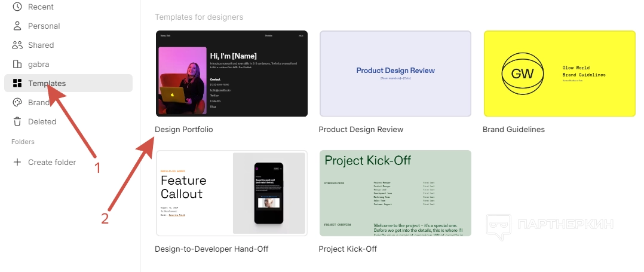Click the Deleted trash icon
Screen dimensions: 644x272
(17, 121)
